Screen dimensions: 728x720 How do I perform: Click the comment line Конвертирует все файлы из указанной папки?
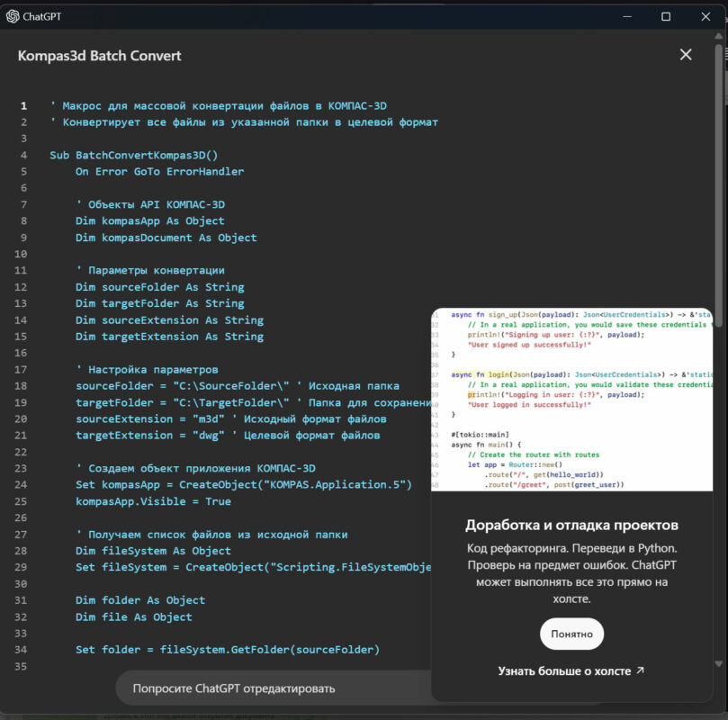tap(244, 122)
